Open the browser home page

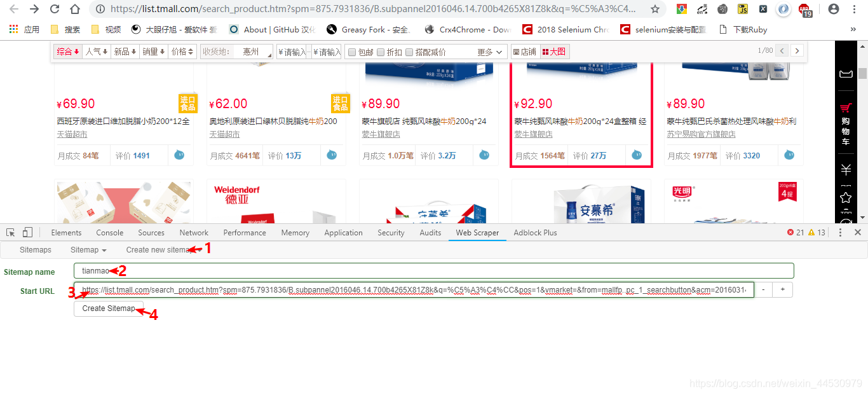click(75, 9)
